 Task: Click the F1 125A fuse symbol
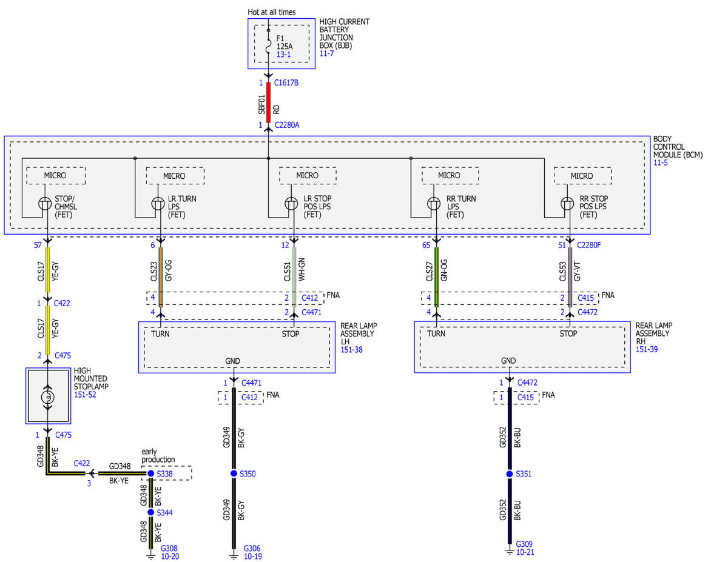point(269,42)
